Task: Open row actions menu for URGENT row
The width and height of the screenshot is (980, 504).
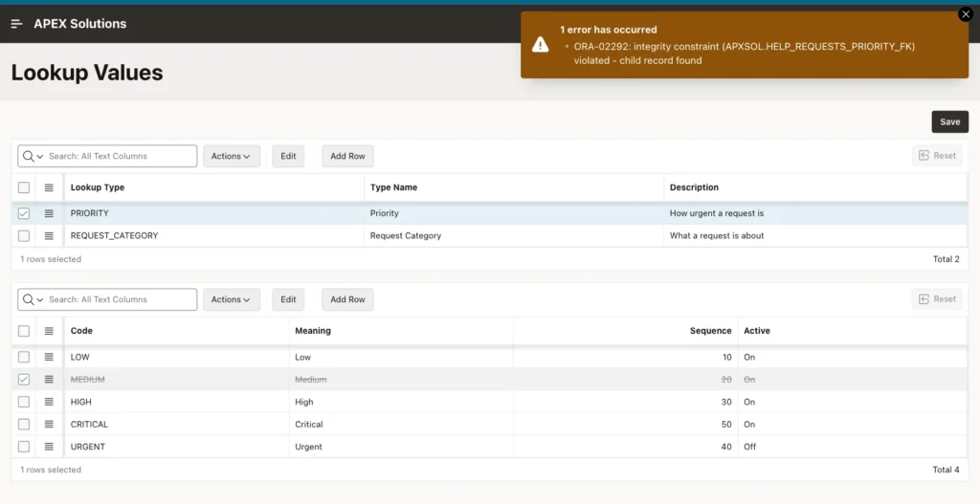Action: pos(49,448)
